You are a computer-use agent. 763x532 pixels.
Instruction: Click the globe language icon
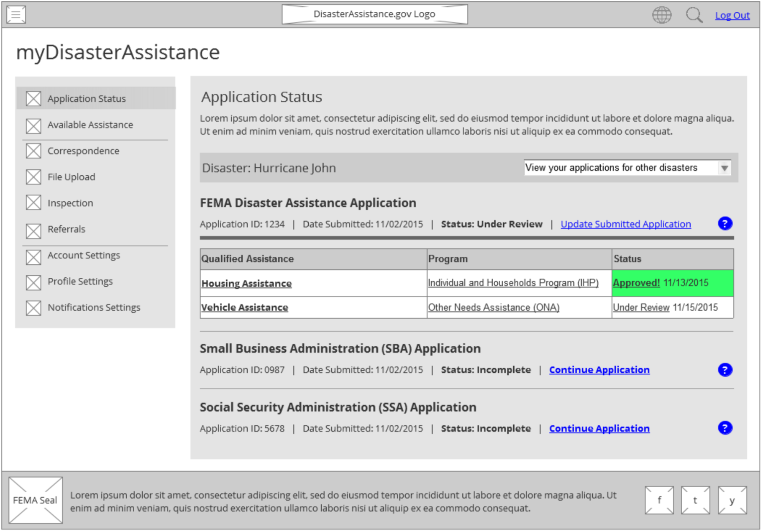pos(662,15)
